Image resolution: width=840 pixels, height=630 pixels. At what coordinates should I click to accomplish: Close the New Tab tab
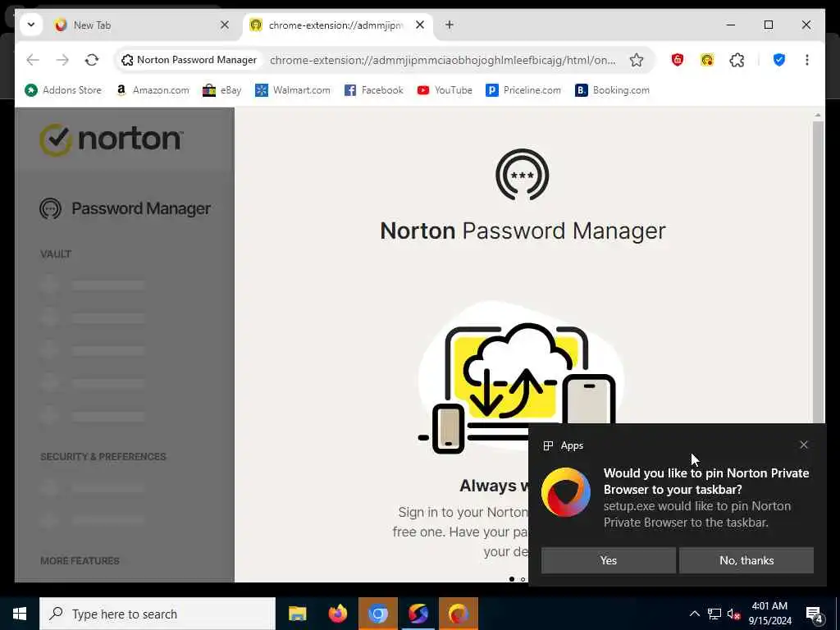(x=225, y=25)
